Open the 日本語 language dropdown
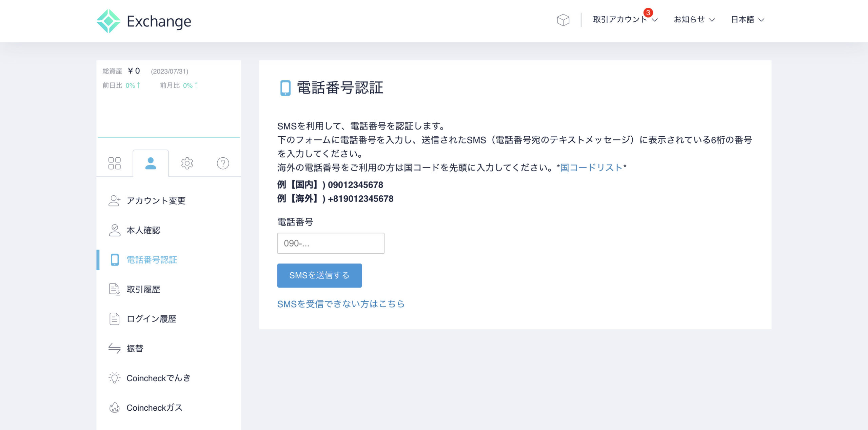This screenshot has width=868, height=430. point(747,20)
